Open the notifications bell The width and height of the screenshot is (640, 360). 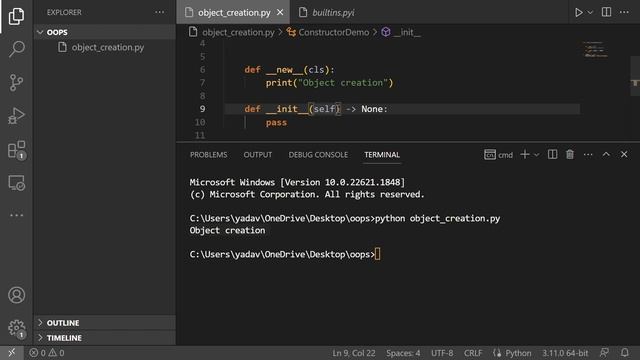click(x=625, y=353)
